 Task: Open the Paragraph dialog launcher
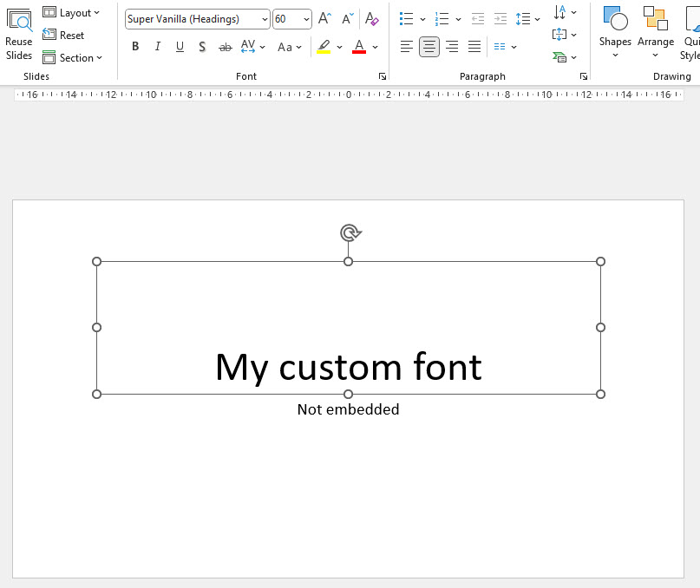(x=584, y=76)
